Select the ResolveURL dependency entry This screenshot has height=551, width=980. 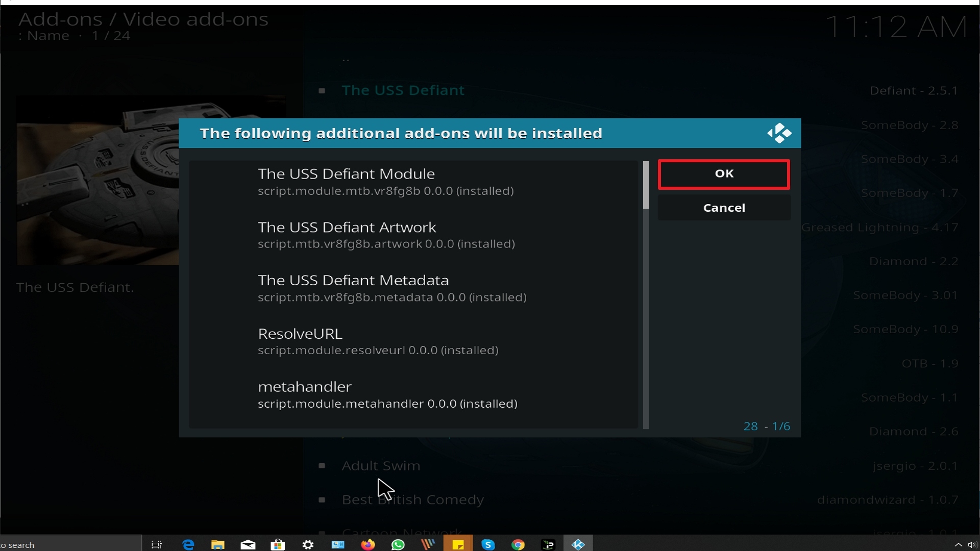click(x=413, y=341)
